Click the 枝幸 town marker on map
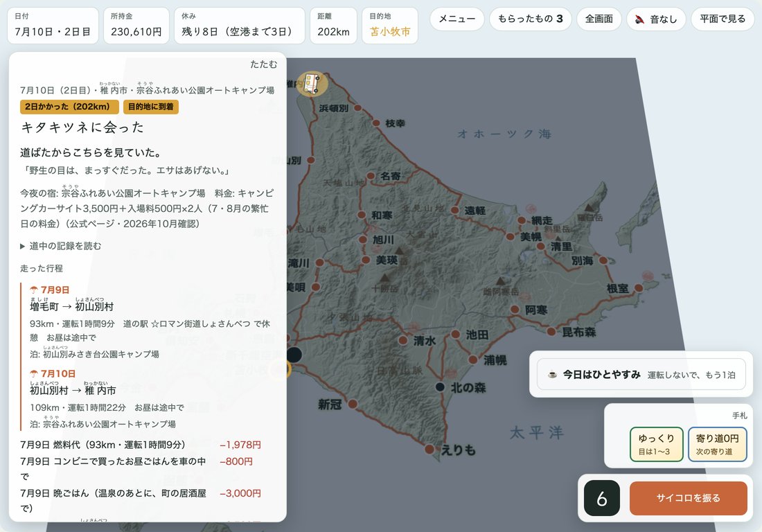 coord(375,123)
